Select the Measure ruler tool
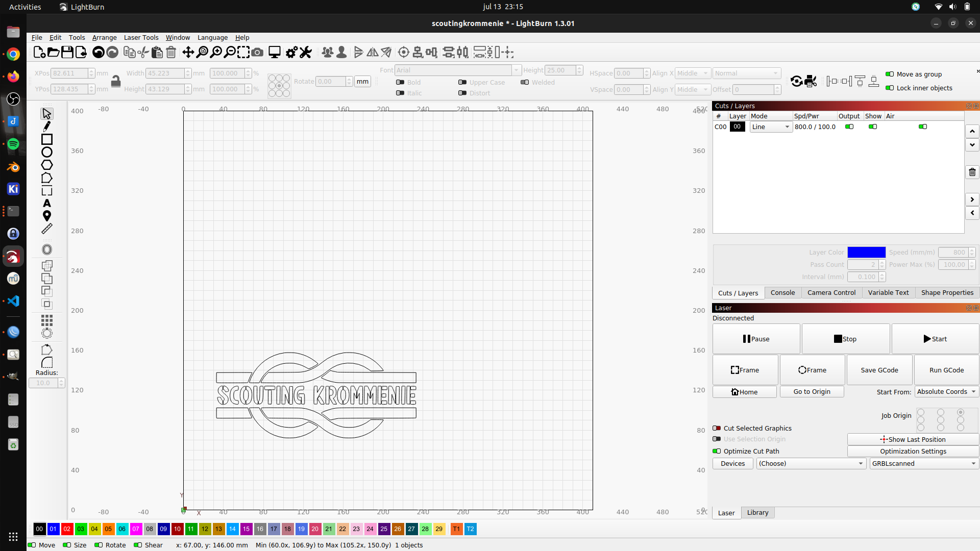The width and height of the screenshot is (980, 551). [47, 229]
